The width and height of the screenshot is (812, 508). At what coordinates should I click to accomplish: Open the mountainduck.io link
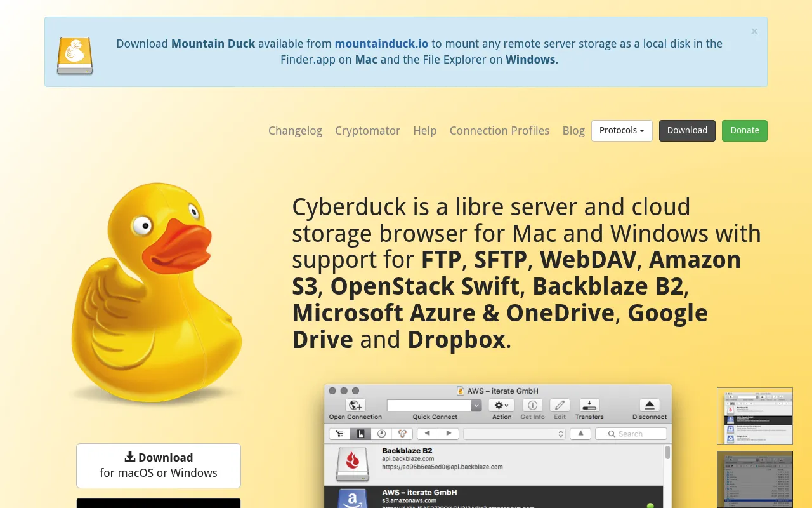(x=382, y=44)
